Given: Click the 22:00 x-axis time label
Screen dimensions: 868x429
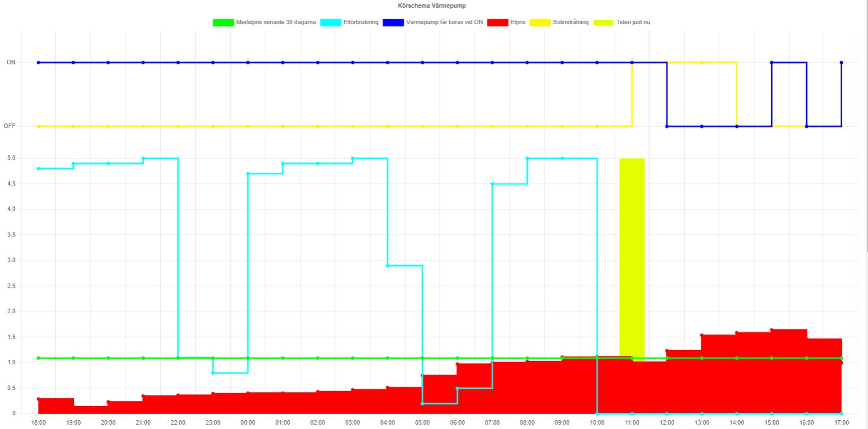Looking at the screenshot, I should coord(178,422).
